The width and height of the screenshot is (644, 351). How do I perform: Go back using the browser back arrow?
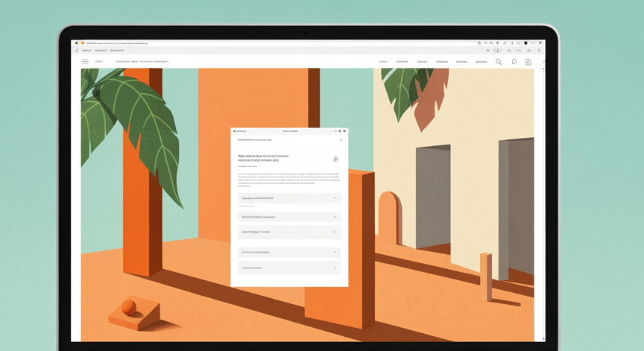77,50
